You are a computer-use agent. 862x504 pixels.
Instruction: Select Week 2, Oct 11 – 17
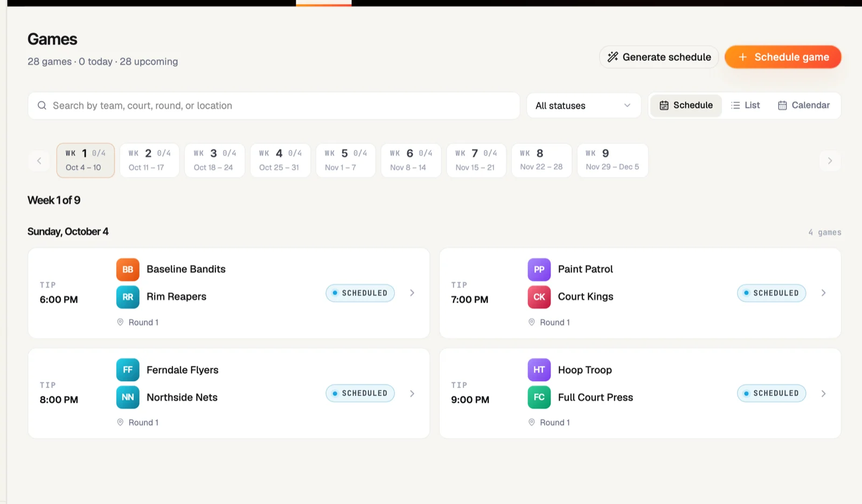[x=149, y=160]
